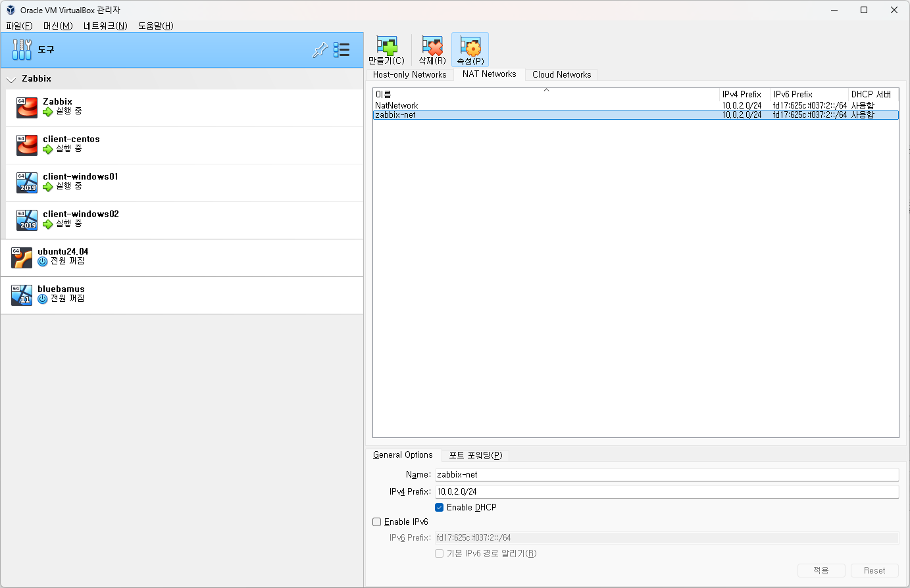Click the client-centos VM OS icon
Viewport: 910px width, 588px height.
coord(27,145)
